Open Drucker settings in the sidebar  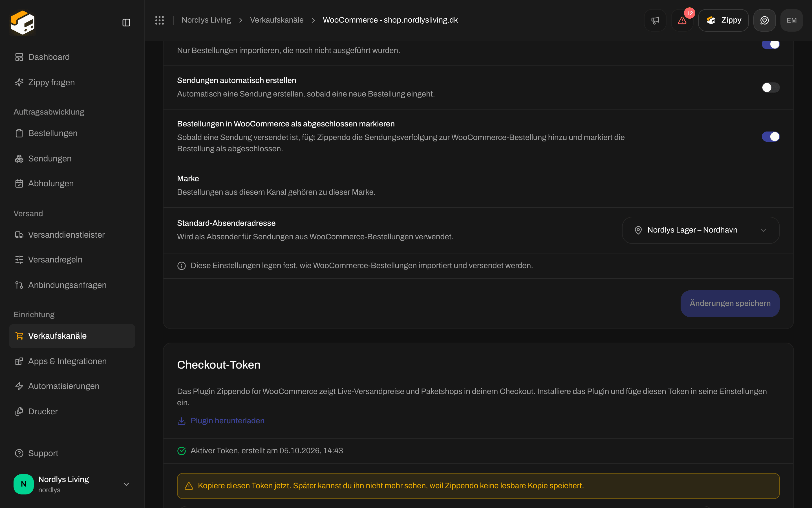pos(72,411)
